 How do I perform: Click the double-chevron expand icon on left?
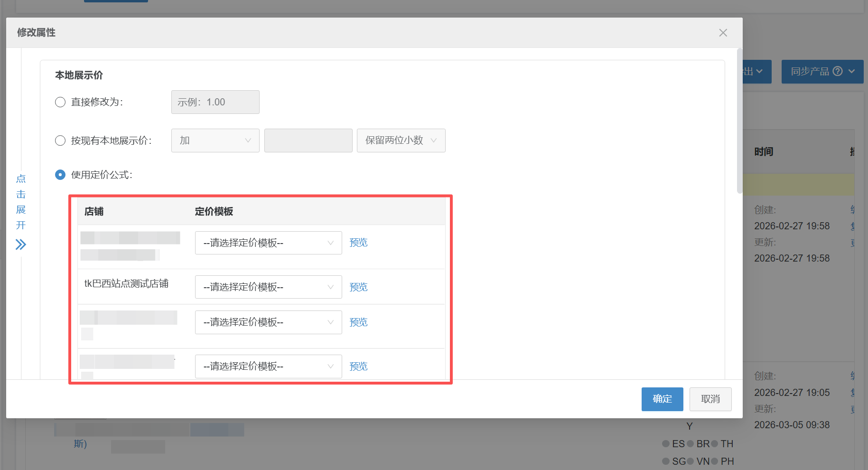click(20, 244)
